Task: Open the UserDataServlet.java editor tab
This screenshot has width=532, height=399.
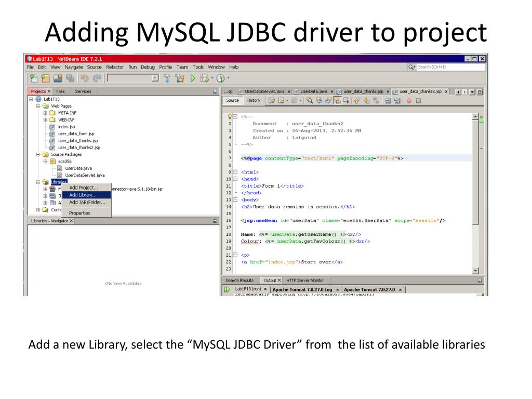Action: tap(264, 91)
